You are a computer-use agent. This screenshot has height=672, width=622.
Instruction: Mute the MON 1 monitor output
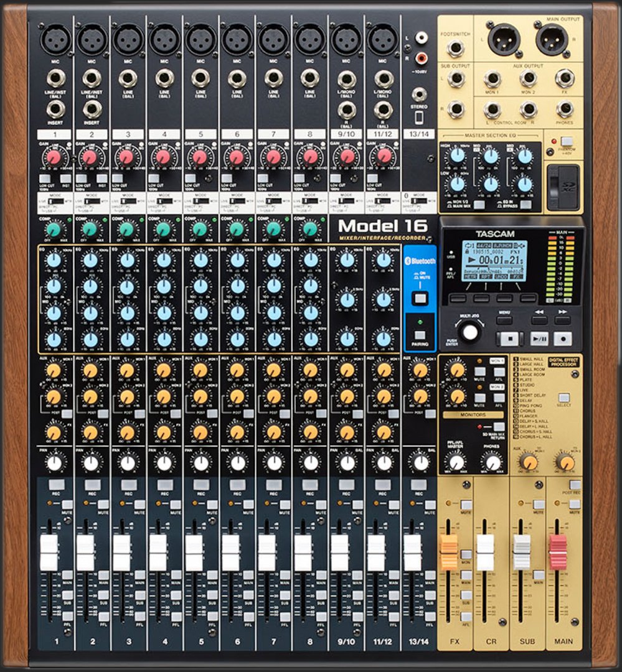(x=479, y=371)
